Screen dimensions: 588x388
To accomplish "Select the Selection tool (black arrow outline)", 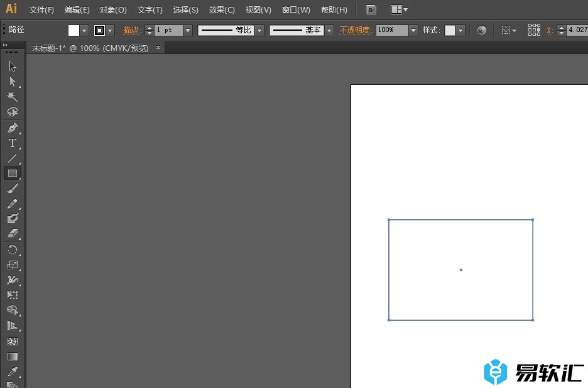I will pyautogui.click(x=13, y=67).
